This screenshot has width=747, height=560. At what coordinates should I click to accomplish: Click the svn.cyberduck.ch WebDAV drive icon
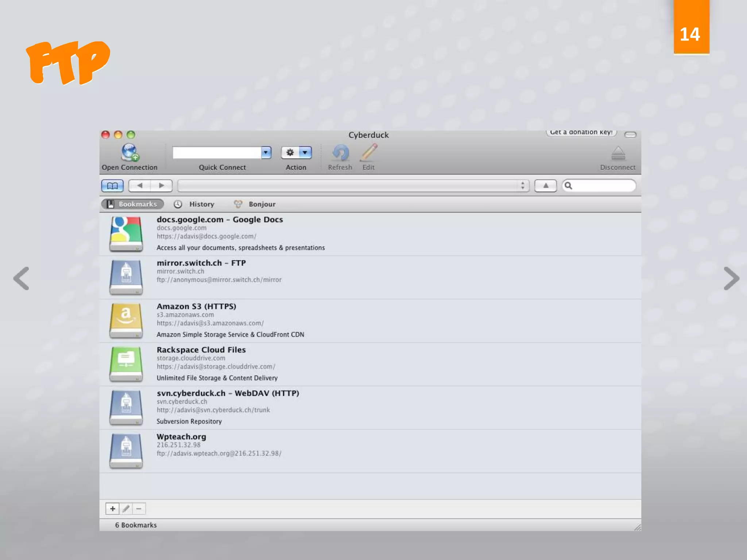(126, 407)
